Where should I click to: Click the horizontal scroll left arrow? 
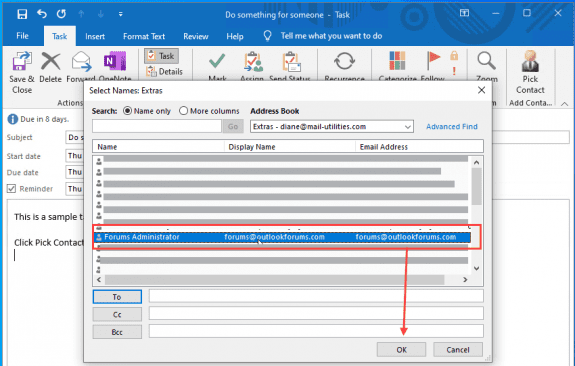pyautogui.click(x=99, y=280)
